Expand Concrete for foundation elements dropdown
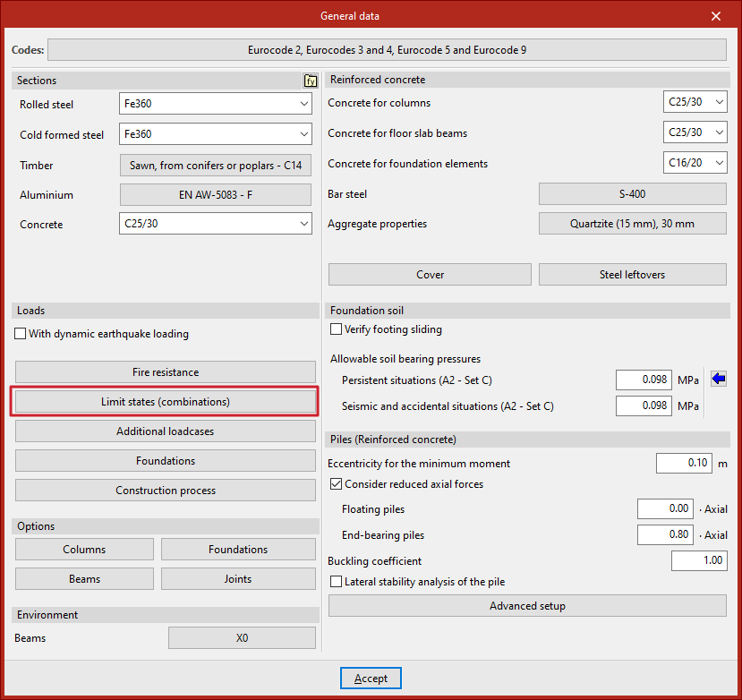The height and width of the screenshot is (700, 742). click(695, 164)
